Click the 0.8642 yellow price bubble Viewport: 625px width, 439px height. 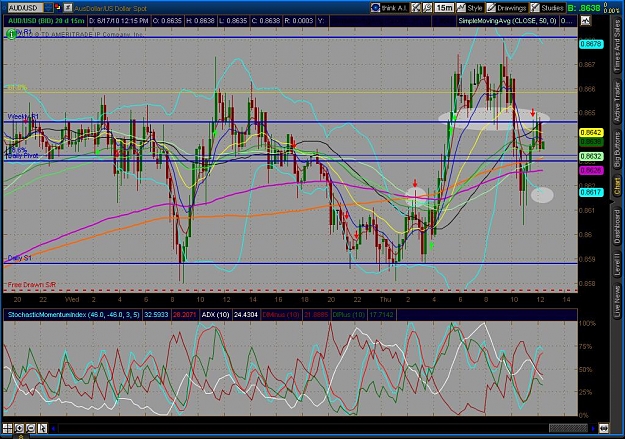591,132
